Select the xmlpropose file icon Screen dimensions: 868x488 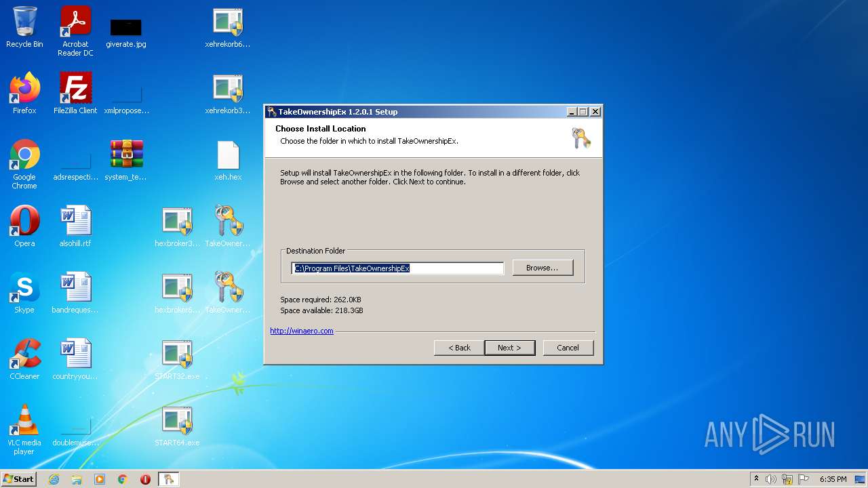point(126,98)
